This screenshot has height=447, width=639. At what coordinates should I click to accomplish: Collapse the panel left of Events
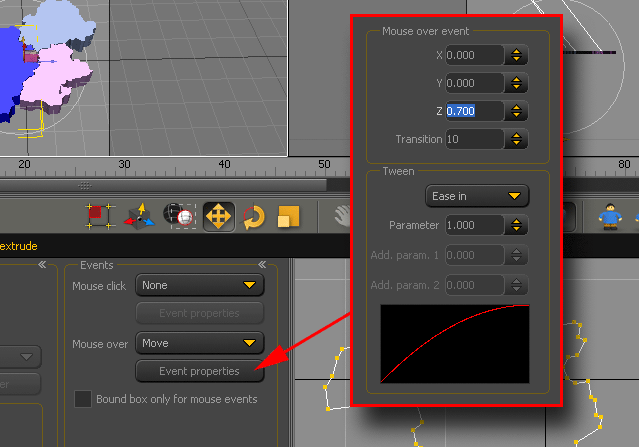tap(42, 265)
